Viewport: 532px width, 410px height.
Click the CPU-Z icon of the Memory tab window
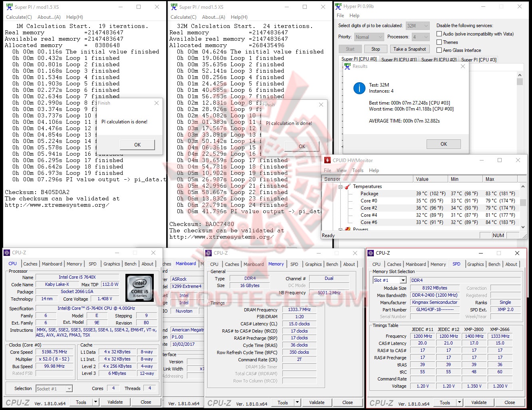208,253
